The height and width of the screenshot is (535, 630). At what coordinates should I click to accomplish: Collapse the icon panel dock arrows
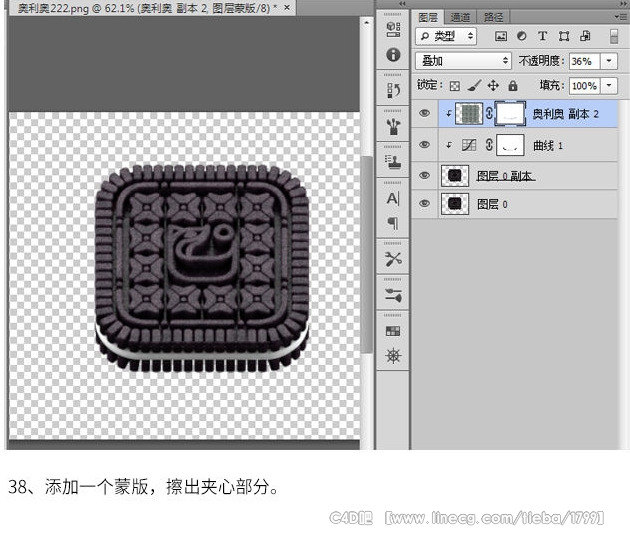coord(402,4)
